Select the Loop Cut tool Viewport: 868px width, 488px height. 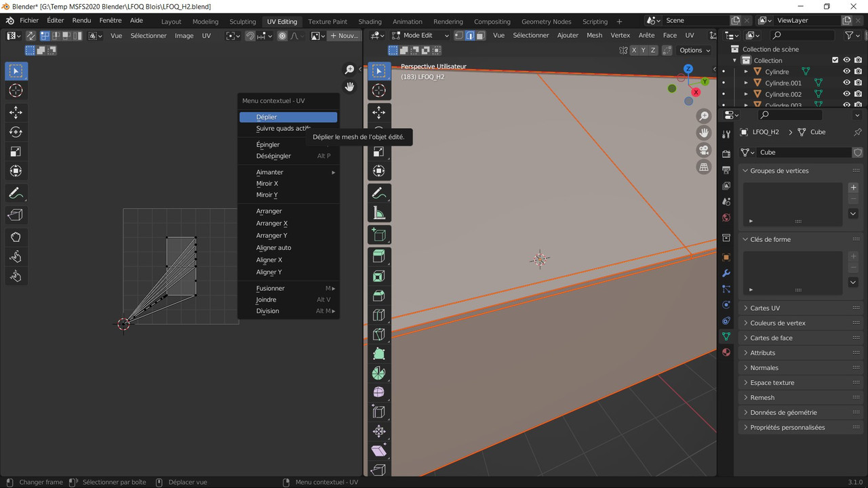pyautogui.click(x=379, y=315)
